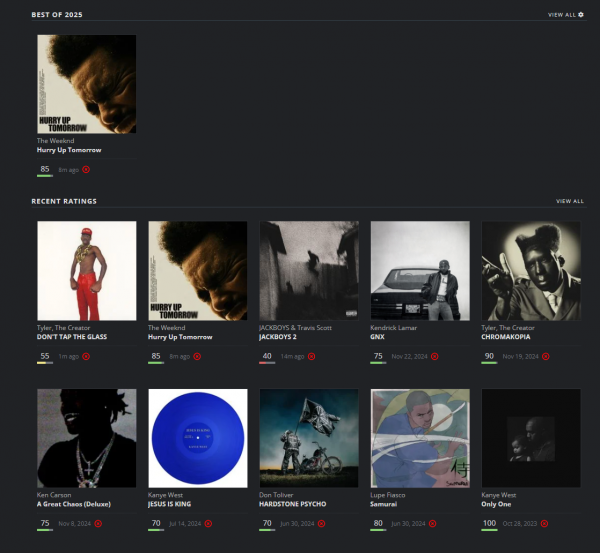The height and width of the screenshot is (553, 600).
Task: Click the 40 score for JACKBOYS 2
Action: 267,356
